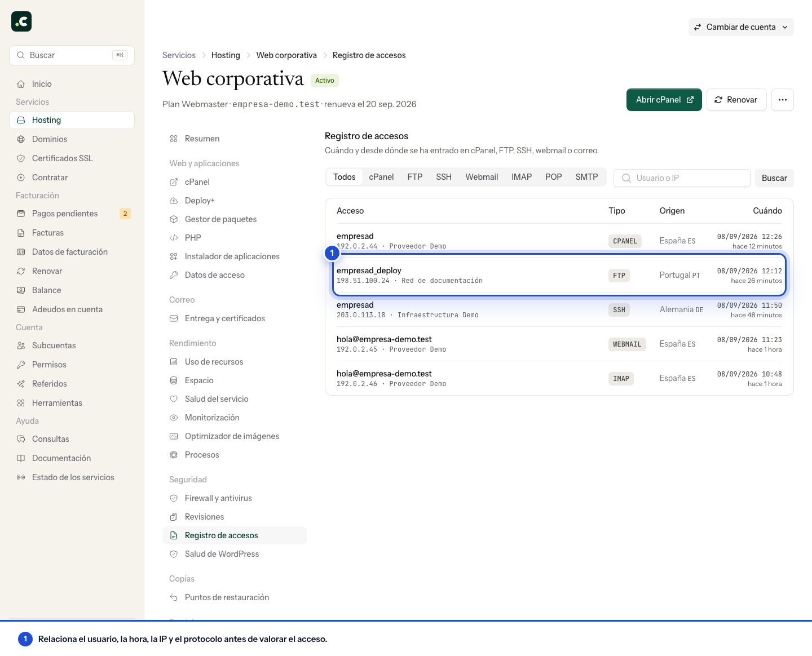Open the three-dots more options menu
Image resolution: width=812 pixels, height=656 pixels.
783,100
